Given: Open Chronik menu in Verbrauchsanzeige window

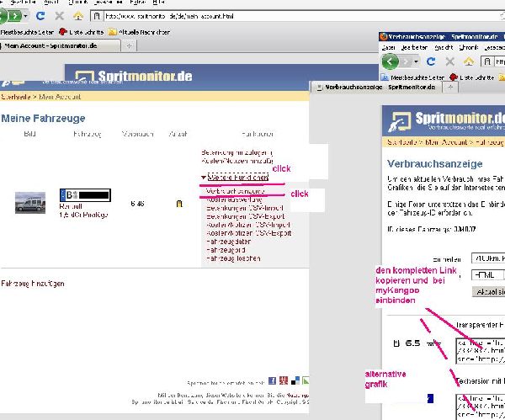Looking at the screenshot, I should (x=469, y=47).
